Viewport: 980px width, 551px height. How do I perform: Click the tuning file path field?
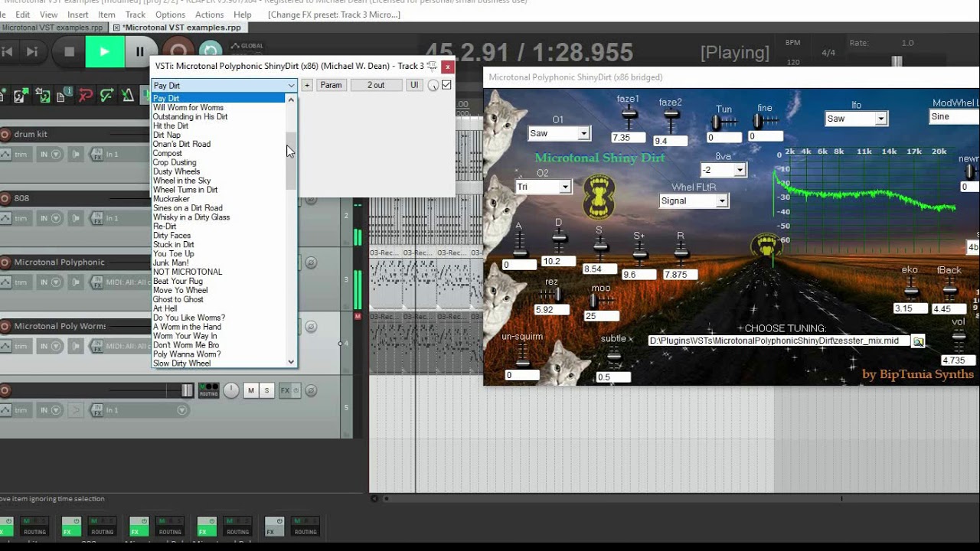click(x=779, y=341)
